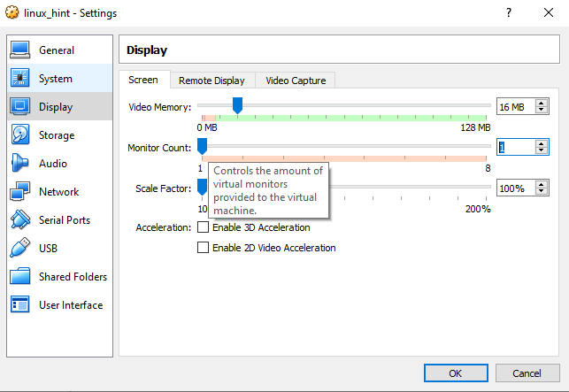Viewport: 569px width, 392px height.
Task: Select the Serial Ports connector icon
Action: (x=20, y=219)
